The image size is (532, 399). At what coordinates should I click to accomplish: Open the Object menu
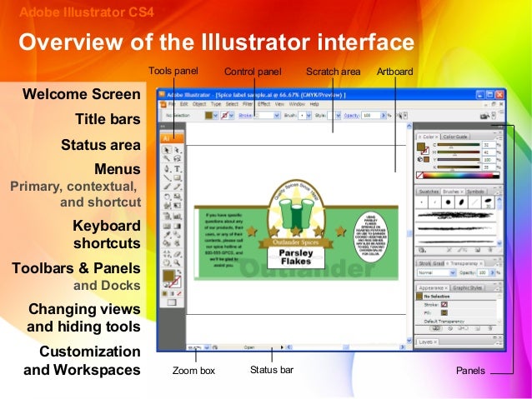coord(199,104)
